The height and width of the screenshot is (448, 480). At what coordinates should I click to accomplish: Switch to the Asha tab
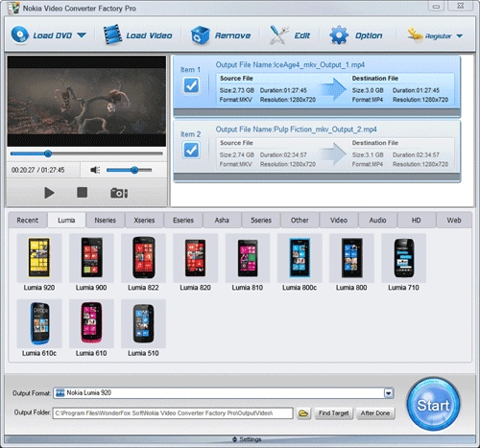coord(222,220)
